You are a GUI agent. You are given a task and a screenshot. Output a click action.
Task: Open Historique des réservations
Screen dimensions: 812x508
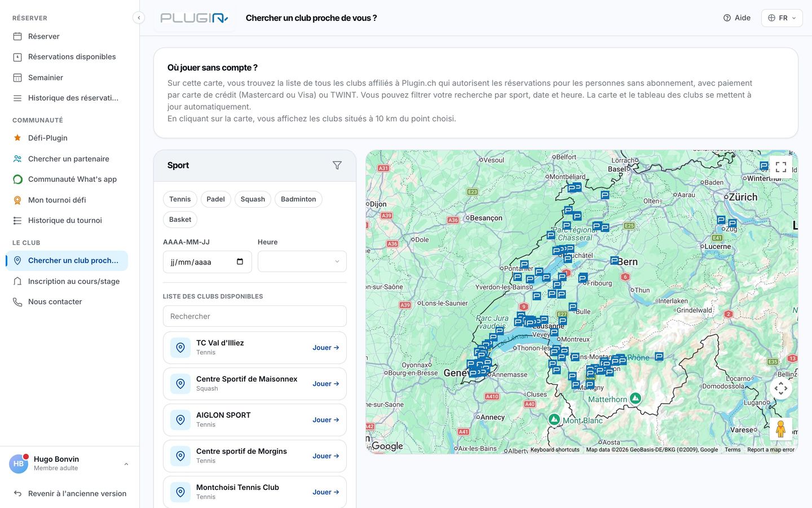[x=67, y=98]
